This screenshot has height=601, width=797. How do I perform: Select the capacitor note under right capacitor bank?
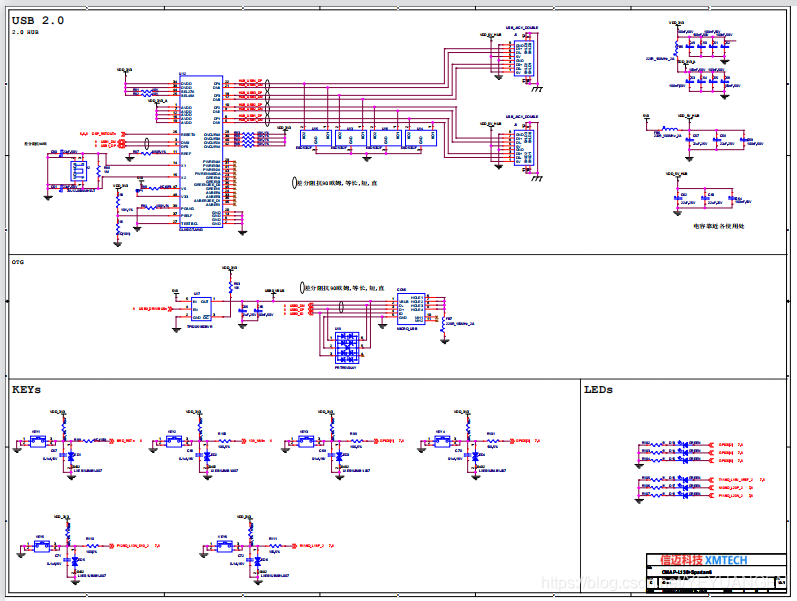(714, 226)
